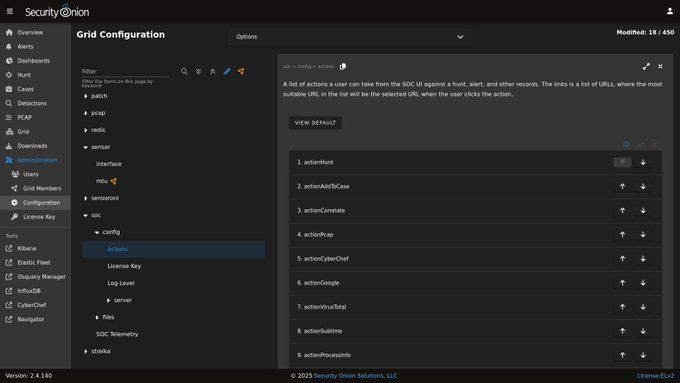Expand the sensoroni tree node
This screenshot has width=680, height=383.
(85, 198)
